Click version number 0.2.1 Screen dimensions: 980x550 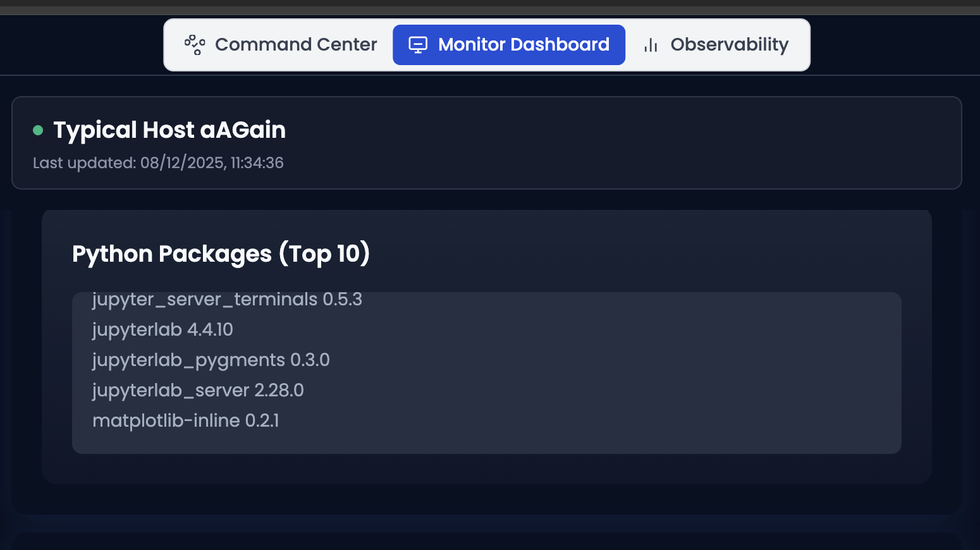point(262,420)
